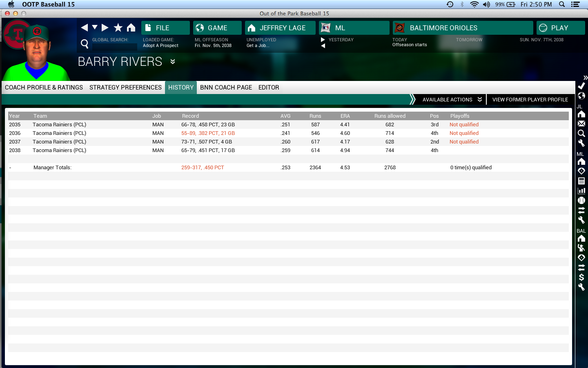The width and height of the screenshot is (588, 368).
Task: Click the checkmark icon atop right sidebar
Action: (x=581, y=86)
